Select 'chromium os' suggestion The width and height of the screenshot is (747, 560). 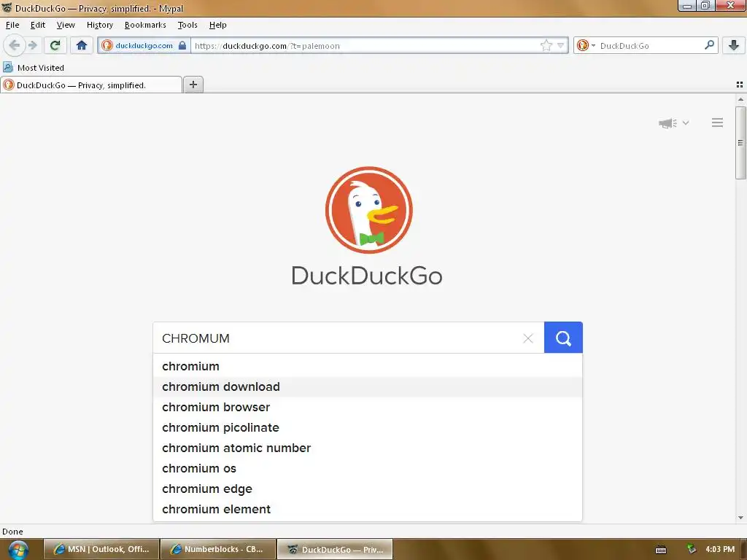tap(368, 469)
